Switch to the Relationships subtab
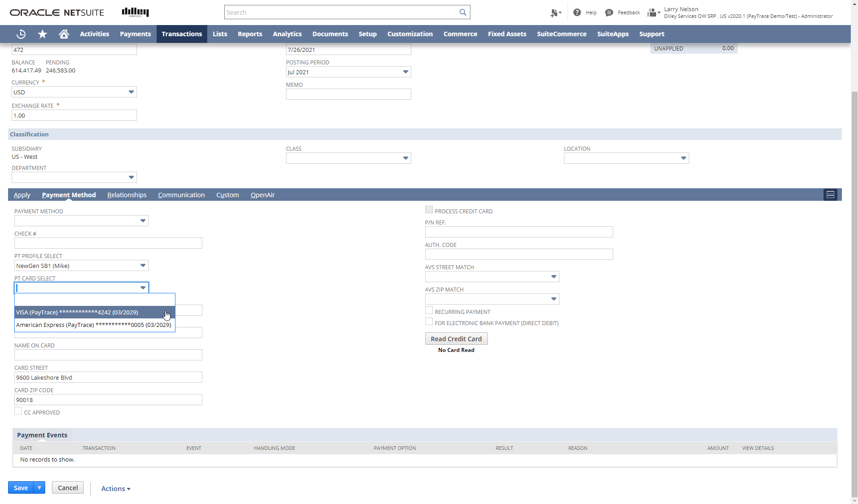 (x=127, y=195)
